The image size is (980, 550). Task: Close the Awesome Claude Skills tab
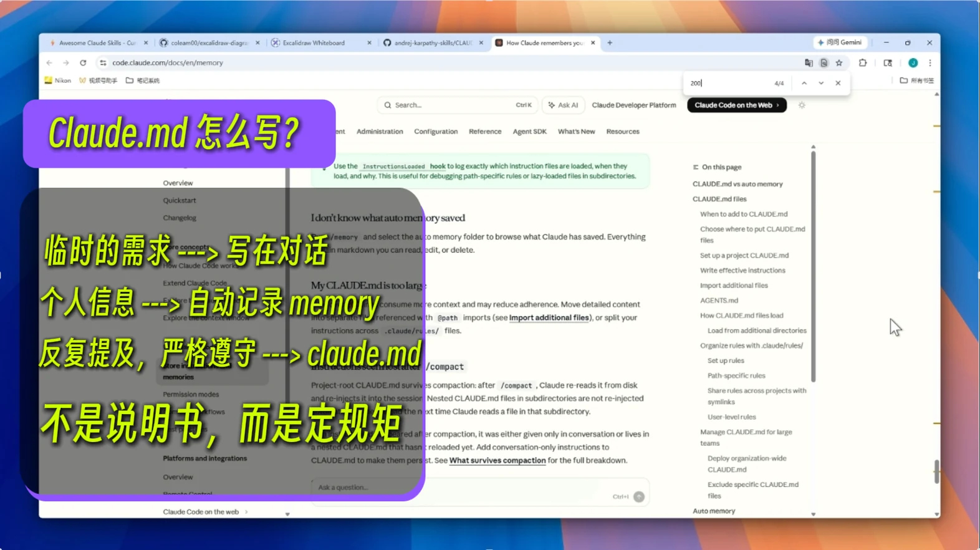coord(146,43)
